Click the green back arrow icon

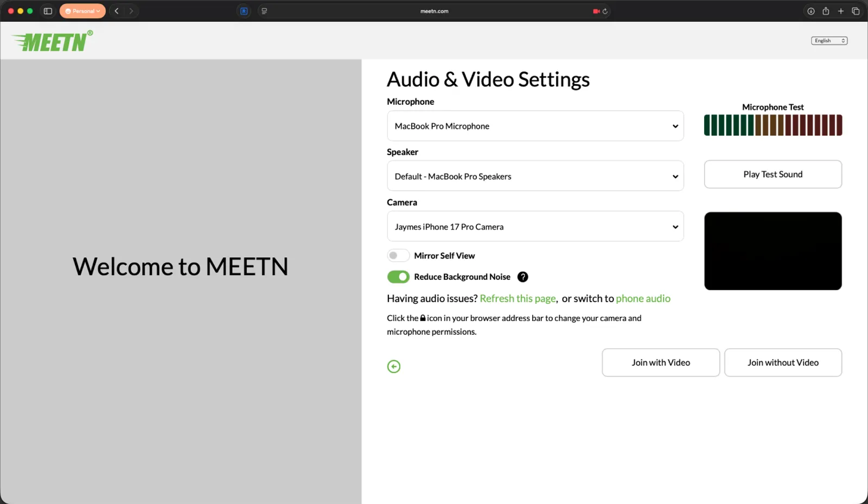pyautogui.click(x=394, y=367)
